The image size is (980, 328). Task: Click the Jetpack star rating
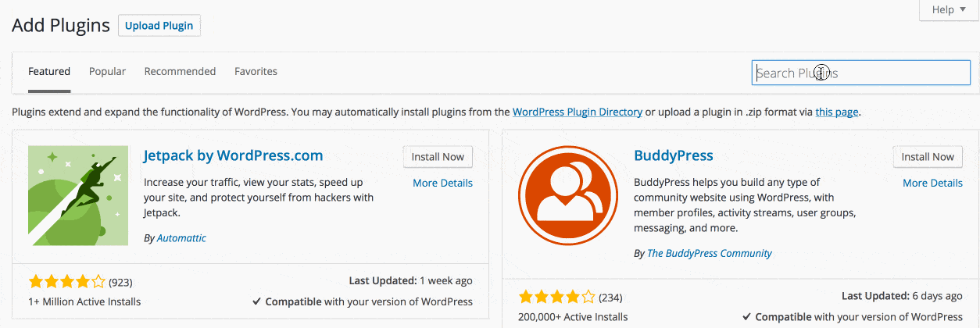[66, 281]
